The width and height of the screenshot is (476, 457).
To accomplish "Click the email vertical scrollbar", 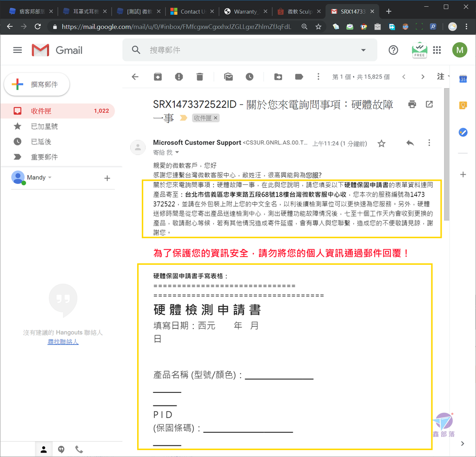I will [446, 154].
